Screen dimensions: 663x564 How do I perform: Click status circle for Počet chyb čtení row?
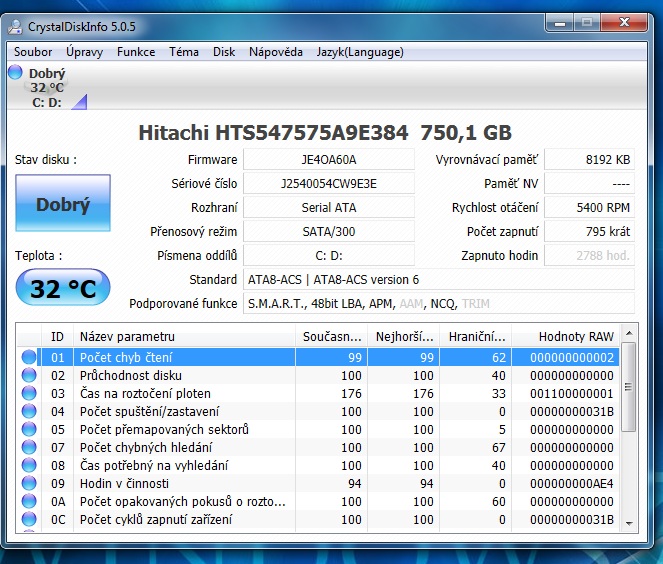coord(29,357)
